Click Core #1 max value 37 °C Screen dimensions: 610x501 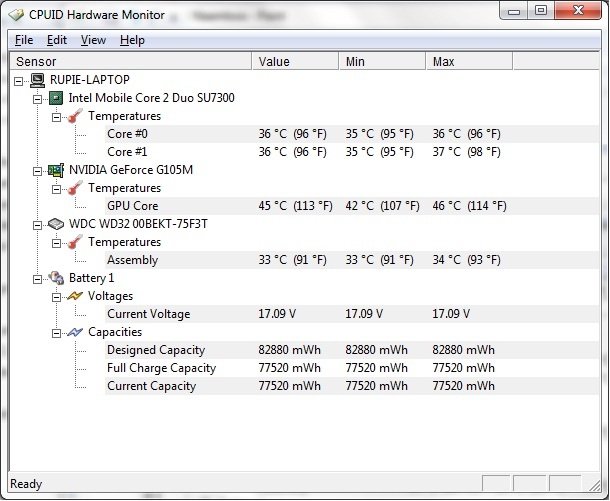point(466,152)
